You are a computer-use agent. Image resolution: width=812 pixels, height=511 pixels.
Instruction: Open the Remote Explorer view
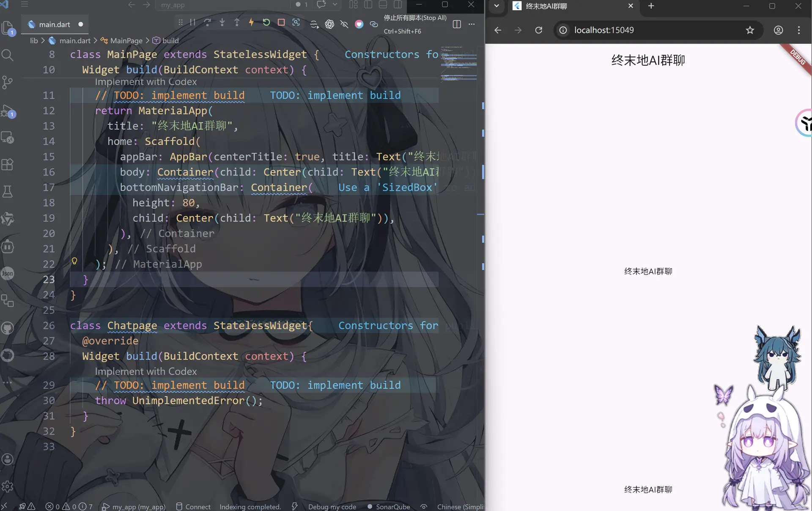click(8, 137)
